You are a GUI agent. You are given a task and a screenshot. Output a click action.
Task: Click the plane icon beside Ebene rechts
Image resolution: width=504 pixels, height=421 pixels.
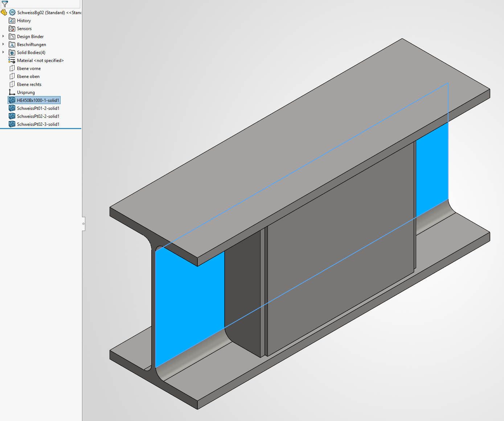pyautogui.click(x=12, y=84)
